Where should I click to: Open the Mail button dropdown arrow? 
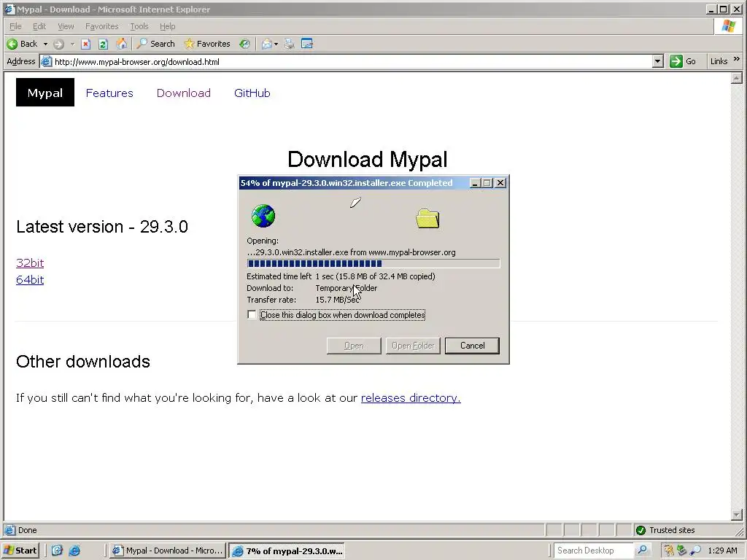click(x=276, y=44)
